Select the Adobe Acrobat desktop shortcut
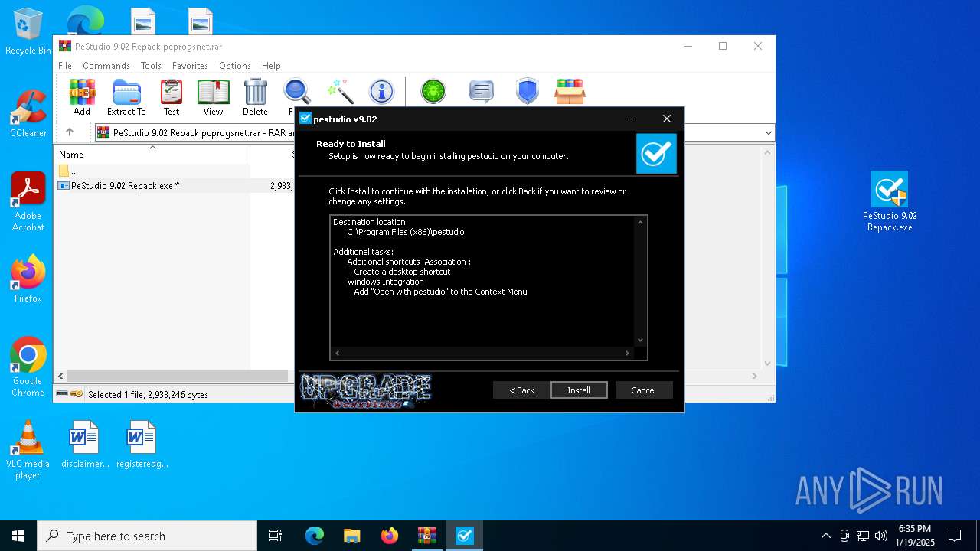The width and height of the screenshot is (980, 551). click(x=28, y=202)
